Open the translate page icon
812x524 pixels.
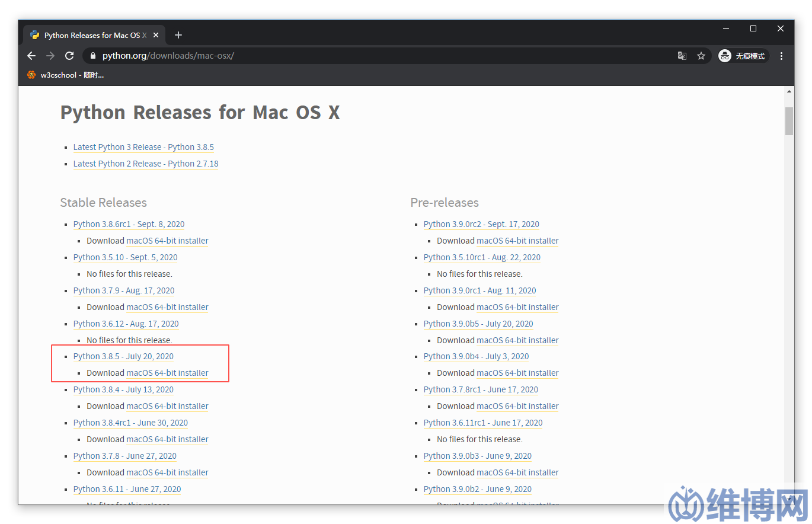click(682, 56)
